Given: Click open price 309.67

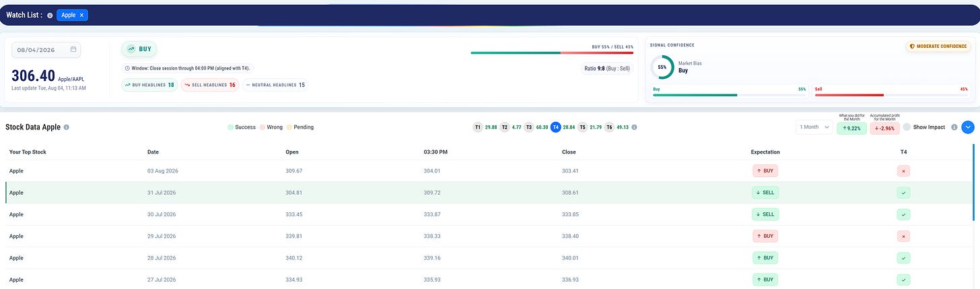Looking at the screenshot, I should pos(294,171).
